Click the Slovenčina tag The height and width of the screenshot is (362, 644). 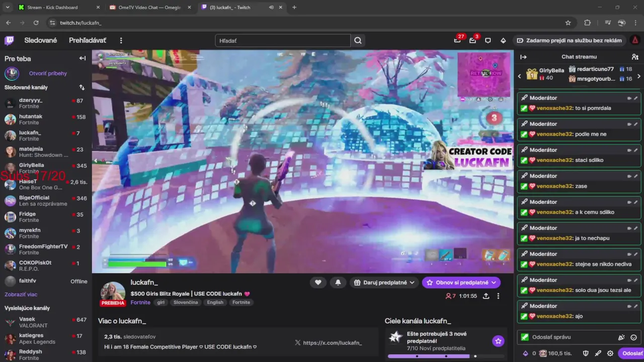click(x=186, y=303)
